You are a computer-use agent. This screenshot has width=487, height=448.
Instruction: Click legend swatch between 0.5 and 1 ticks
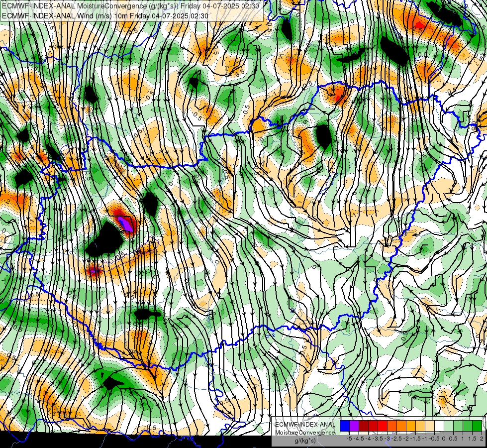pos(458,426)
